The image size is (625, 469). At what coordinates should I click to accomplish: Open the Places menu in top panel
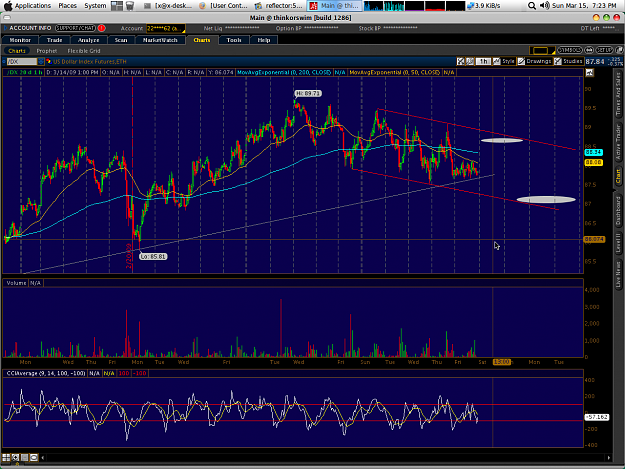click(67, 6)
